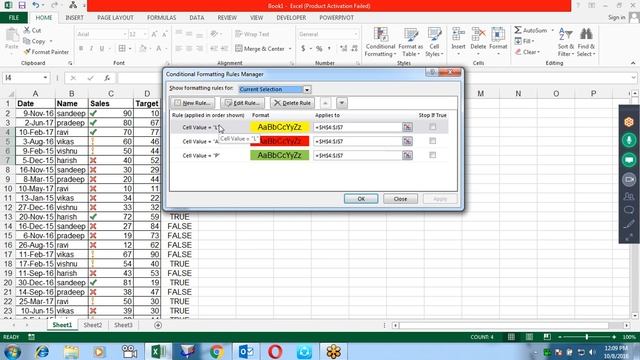Click OK in rules manager dialog
This screenshot has width=640, height=360.
pos(361,199)
